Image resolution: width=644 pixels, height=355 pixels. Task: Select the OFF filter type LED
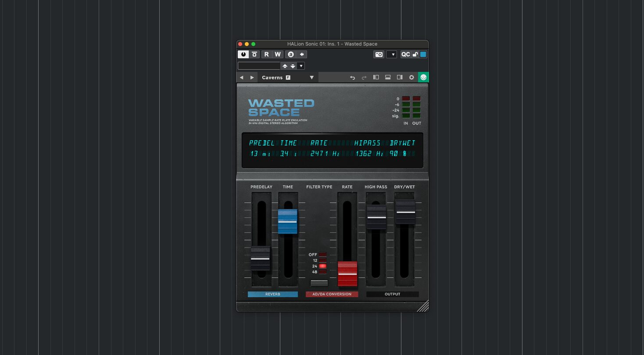[x=322, y=255]
